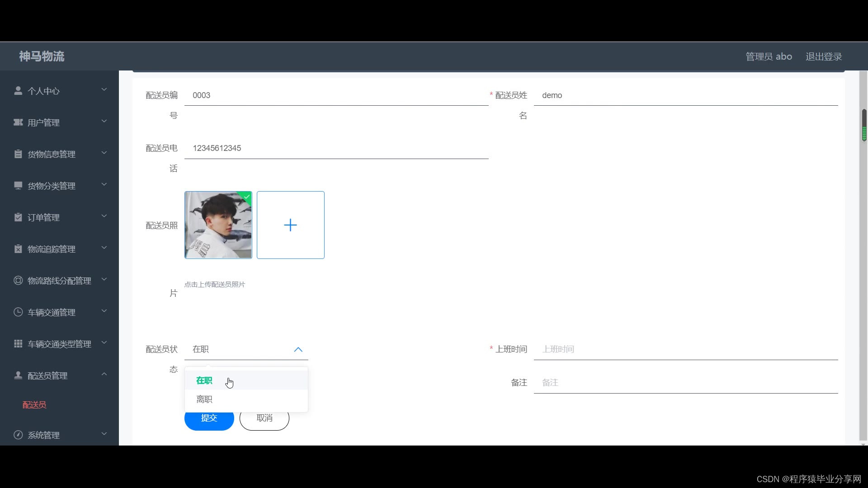Image resolution: width=868 pixels, height=488 pixels.
Task: Open the 配送员 submenu item
Action: (x=34, y=405)
